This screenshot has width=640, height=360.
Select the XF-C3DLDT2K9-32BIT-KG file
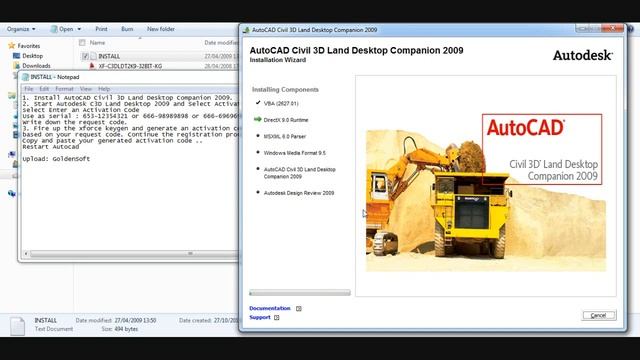click(x=130, y=66)
